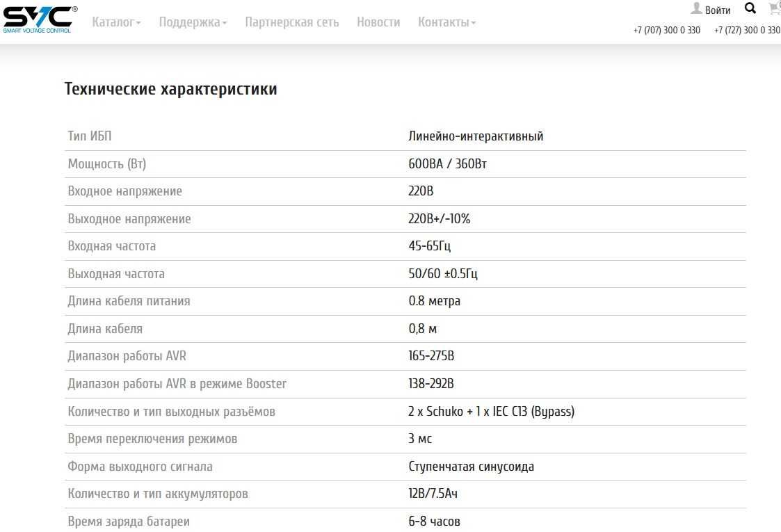781x532 pixels.
Task: Select the Время заряда батареи label
Action: click(x=129, y=522)
